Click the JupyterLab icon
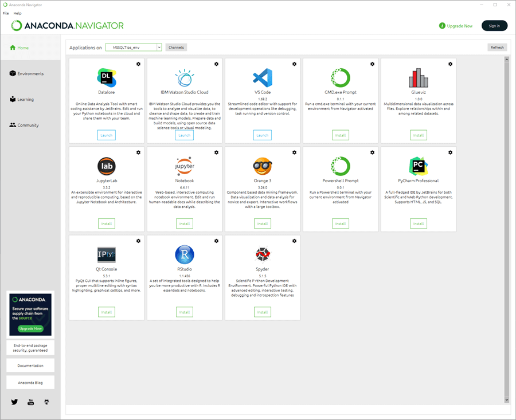This screenshot has width=516, height=420. pos(106,166)
